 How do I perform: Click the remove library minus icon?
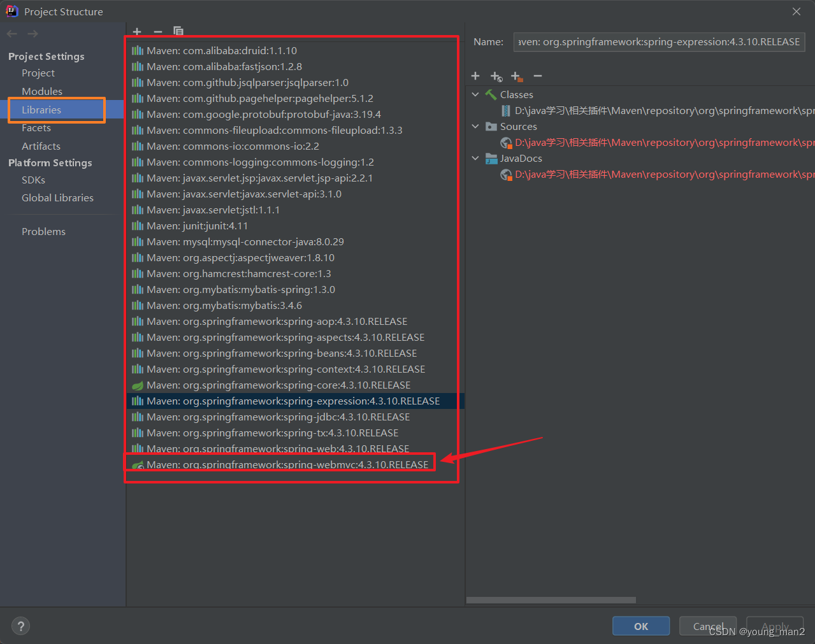coord(158,31)
